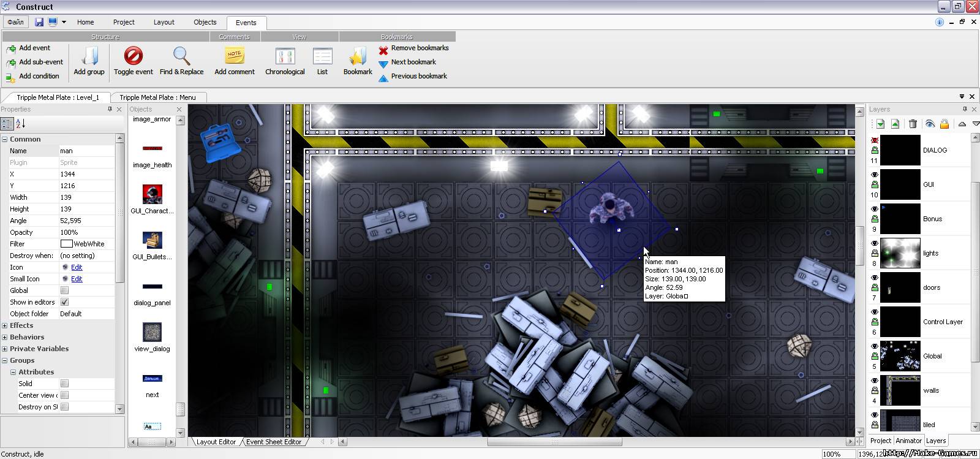Click the Add group ribbon icon
980x459 pixels.
[89, 56]
